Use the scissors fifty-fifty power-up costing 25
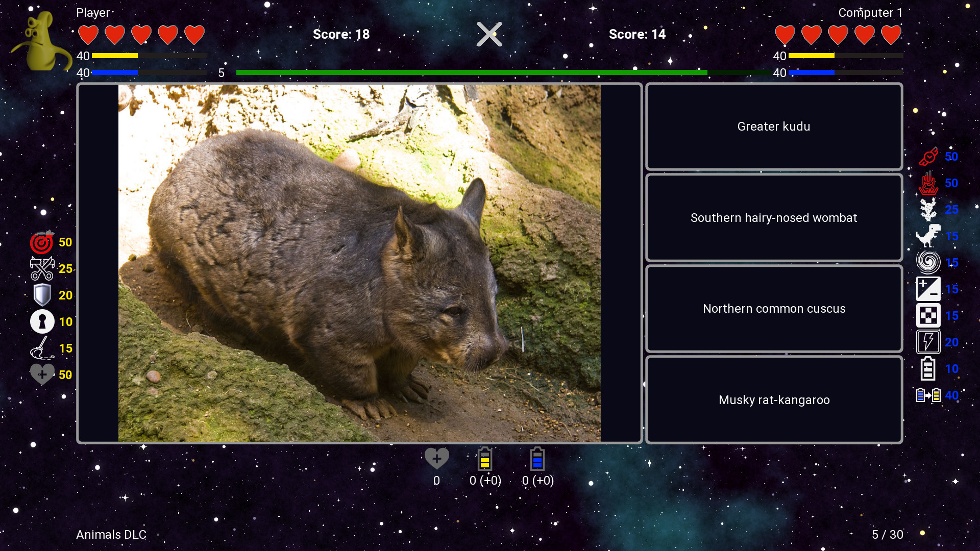980x551 pixels. (42, 269)
